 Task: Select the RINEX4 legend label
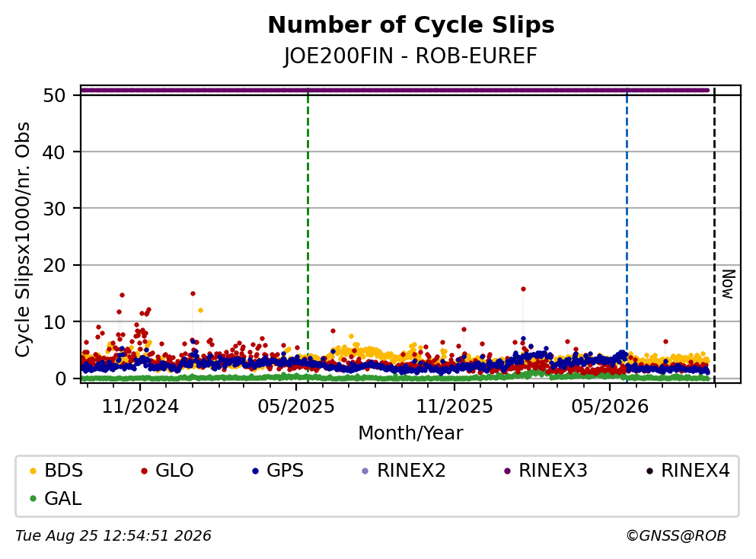click(x=695, y=471)
